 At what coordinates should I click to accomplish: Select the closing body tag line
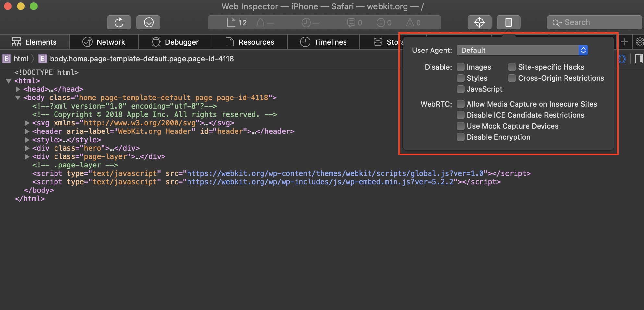pyautogui.click(x=39, y=190)
